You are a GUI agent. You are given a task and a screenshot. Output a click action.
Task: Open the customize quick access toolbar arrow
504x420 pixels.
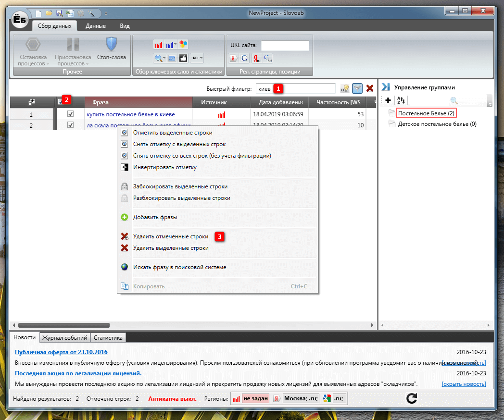(106, 13)
